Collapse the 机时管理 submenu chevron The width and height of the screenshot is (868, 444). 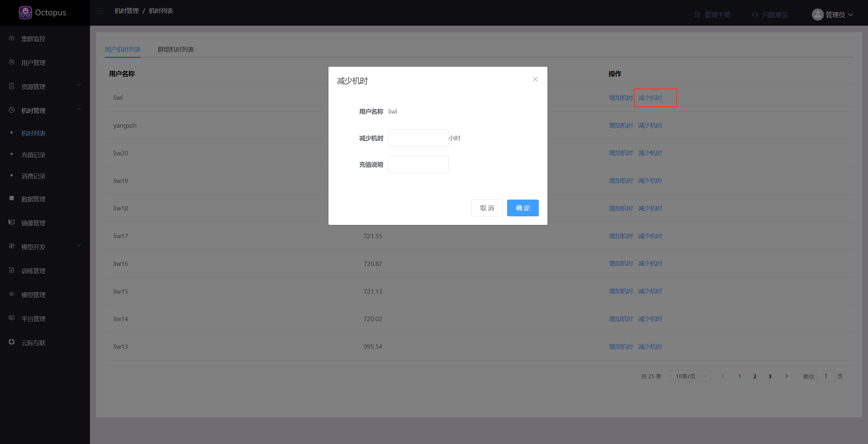click(x=79, y=109)
